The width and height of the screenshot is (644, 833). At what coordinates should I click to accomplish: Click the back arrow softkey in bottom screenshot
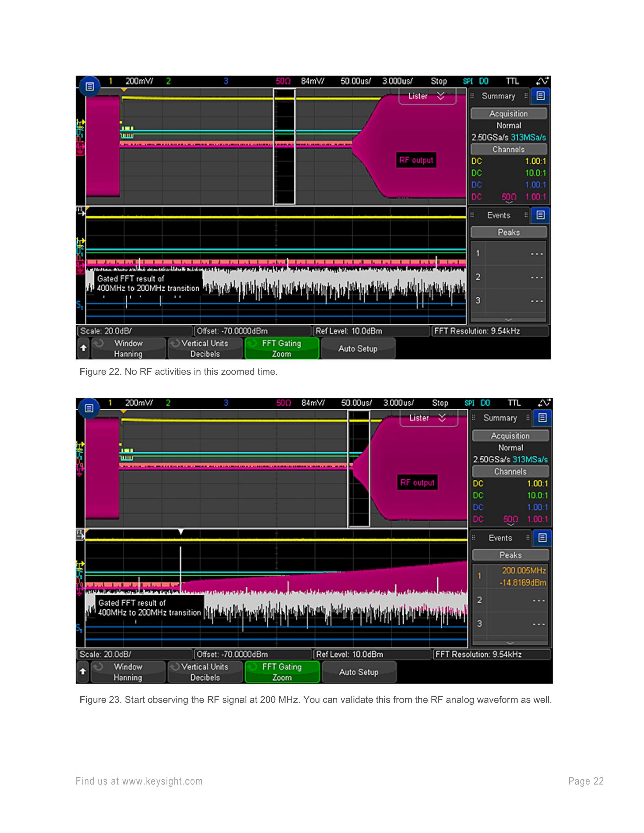(x=83, y=672)
